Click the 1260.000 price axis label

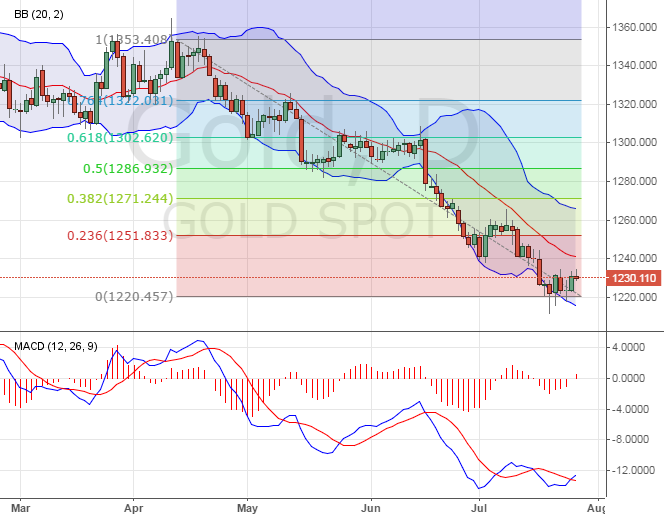point(634,220)
